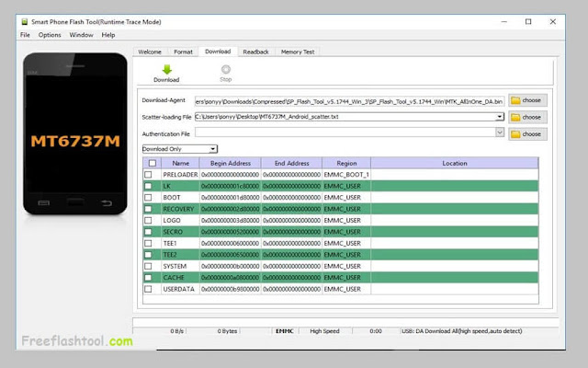Check the BOOT partition checkbox
Screen dimensions: 588x368
click(x=148, y=198)
